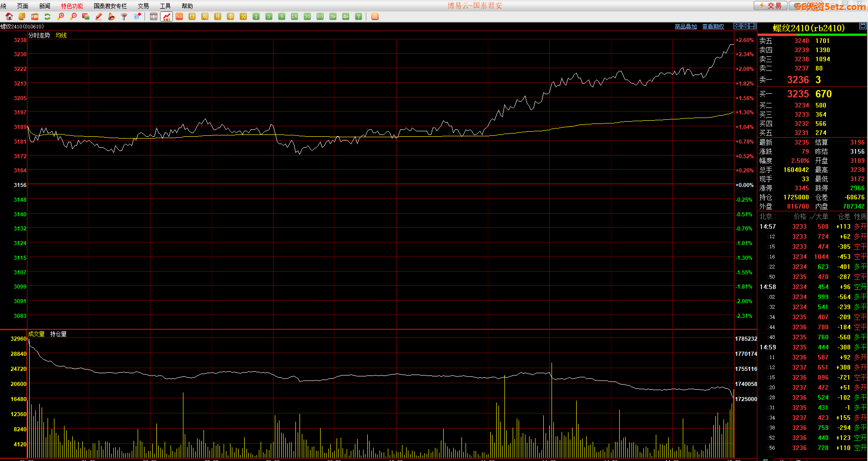This screenshot has height=461, width=868.
Task: Click the quote list table icon
Action: pyautogui.click(x=154, y=16)
